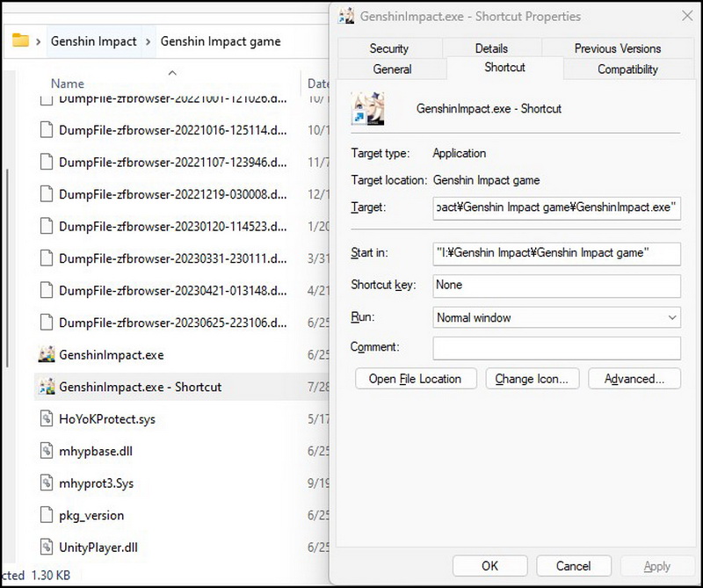Sort files by the Name column header
Screen dimensions: 703x588
pyautogui.click(x=68, y=83)
